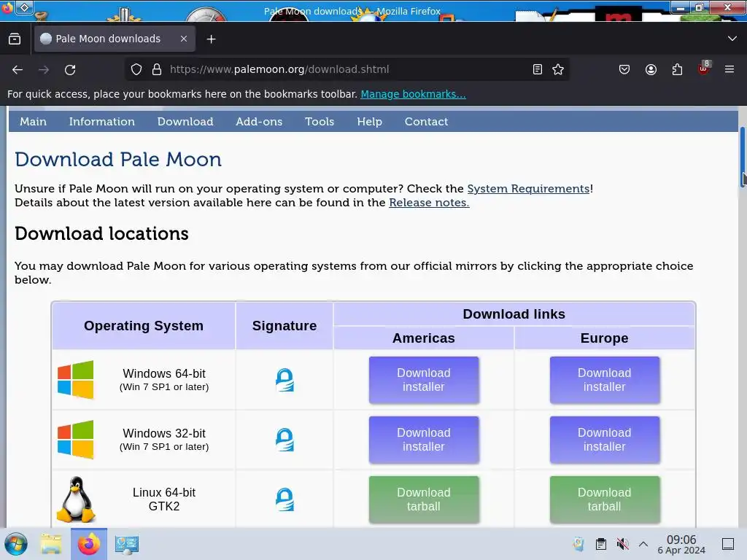Open a new tab with plus button

click(x=211, y=39)
